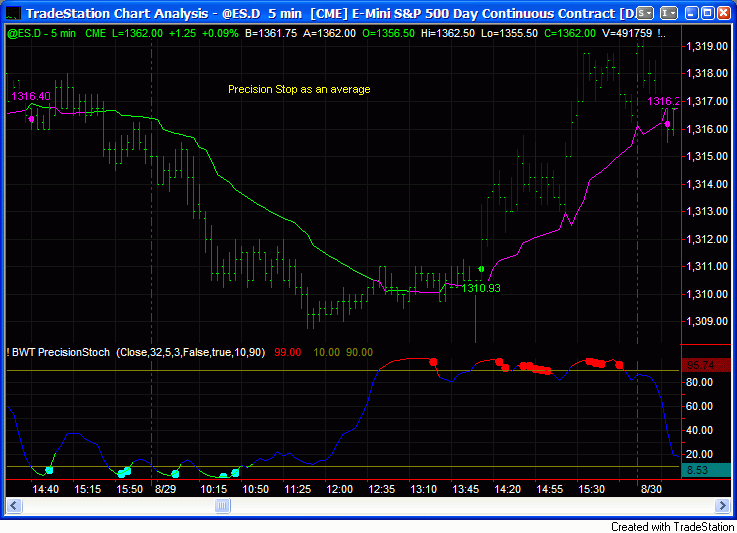The width and height of the screenshot is (737, 533).
Task: Click the red '99.00' indicator value
Action: [288, 352]
